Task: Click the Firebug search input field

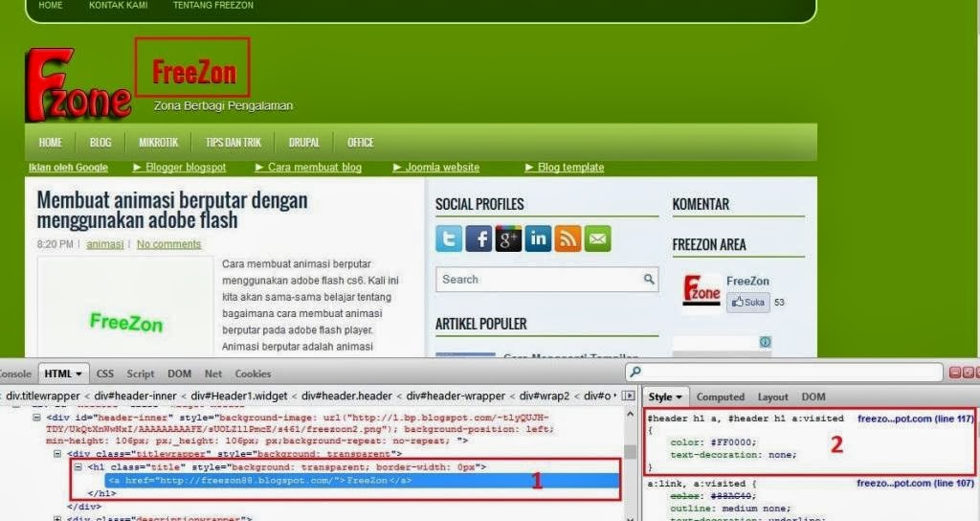Action: click(784, 373)
